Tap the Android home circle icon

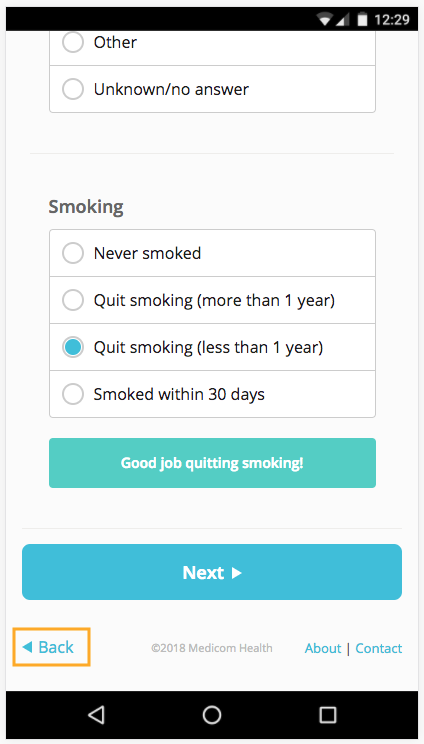pos(212,715)
